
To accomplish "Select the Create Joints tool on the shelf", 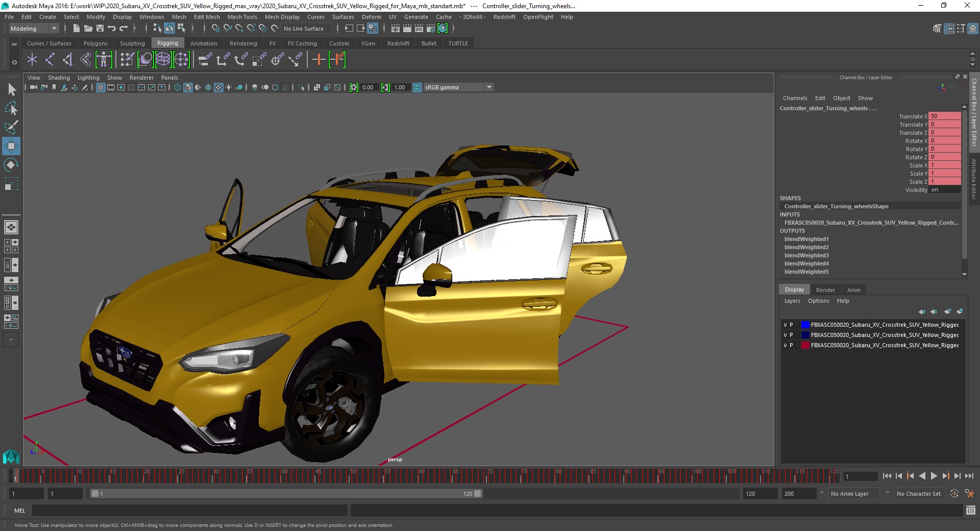I will [50, 60].
